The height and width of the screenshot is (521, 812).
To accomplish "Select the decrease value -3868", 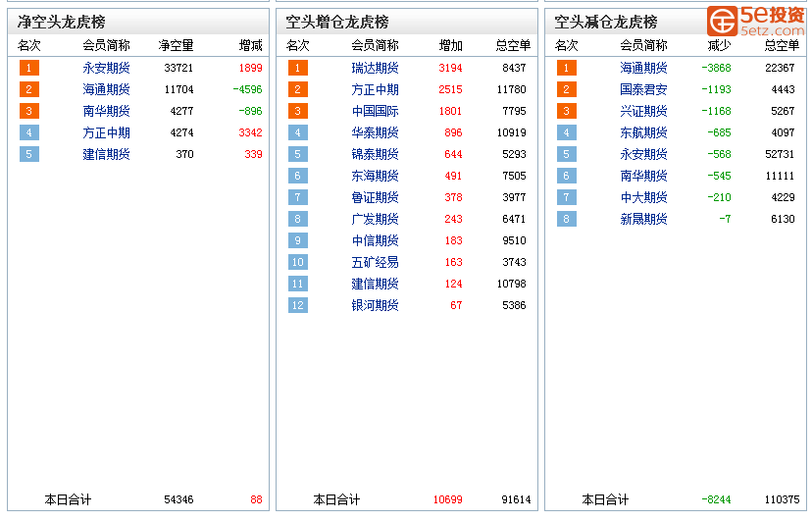I will (x=716, y=68).
